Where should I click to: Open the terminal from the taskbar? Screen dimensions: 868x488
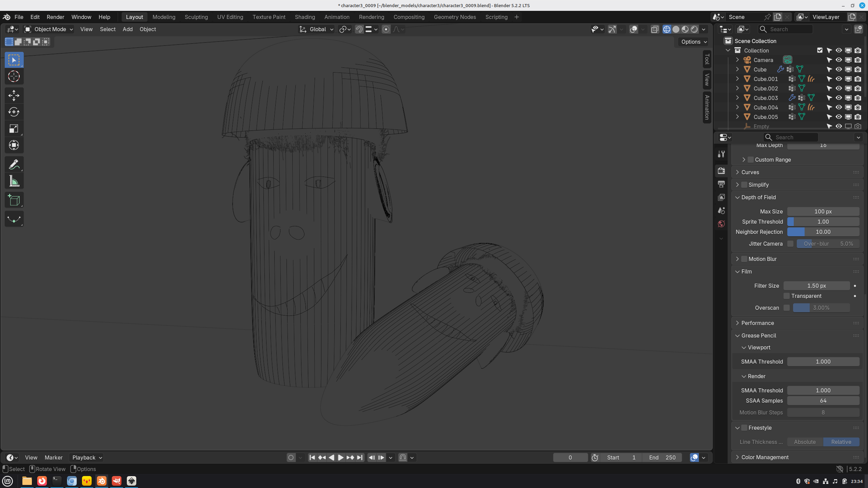pos(57,481)
